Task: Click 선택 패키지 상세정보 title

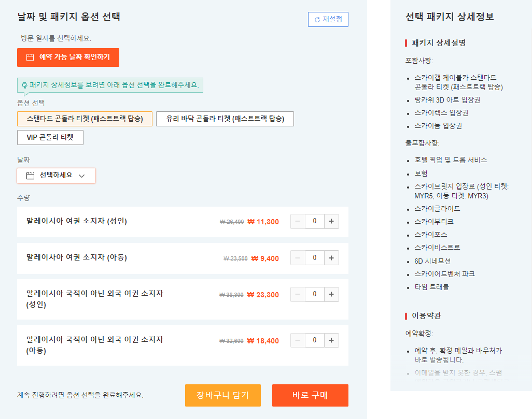Action: [x=450, y=17]
